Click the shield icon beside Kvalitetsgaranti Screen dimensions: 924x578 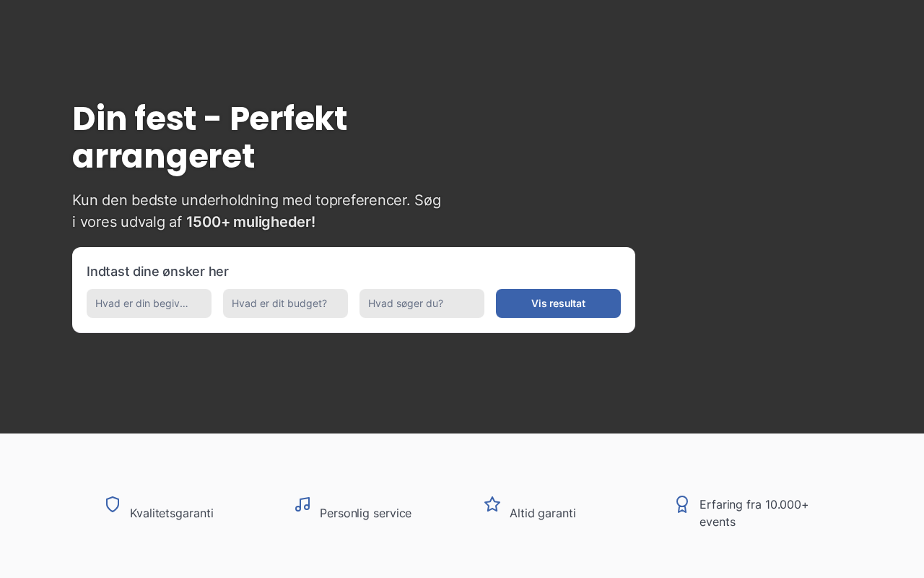(113, 504)
